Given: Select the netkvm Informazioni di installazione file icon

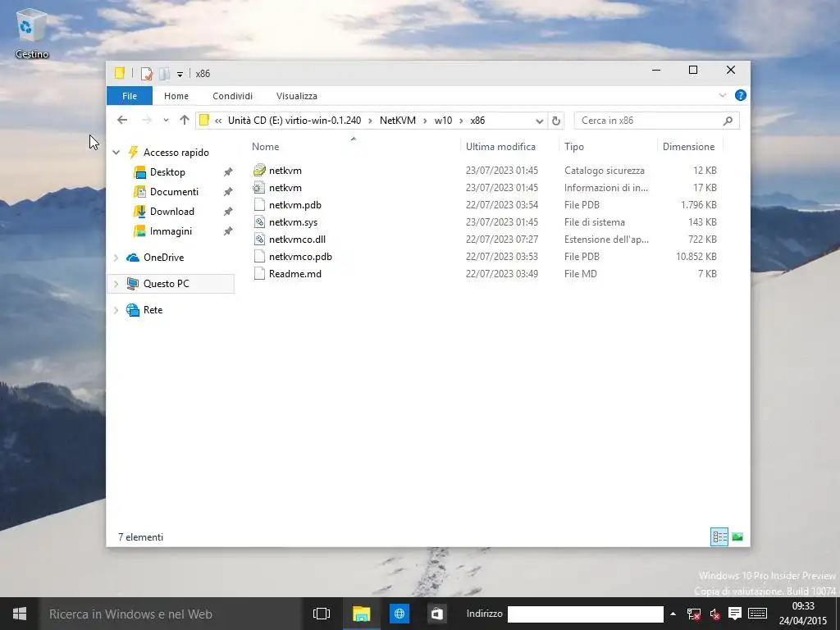Looking at the screenshot, I should 259,188.
